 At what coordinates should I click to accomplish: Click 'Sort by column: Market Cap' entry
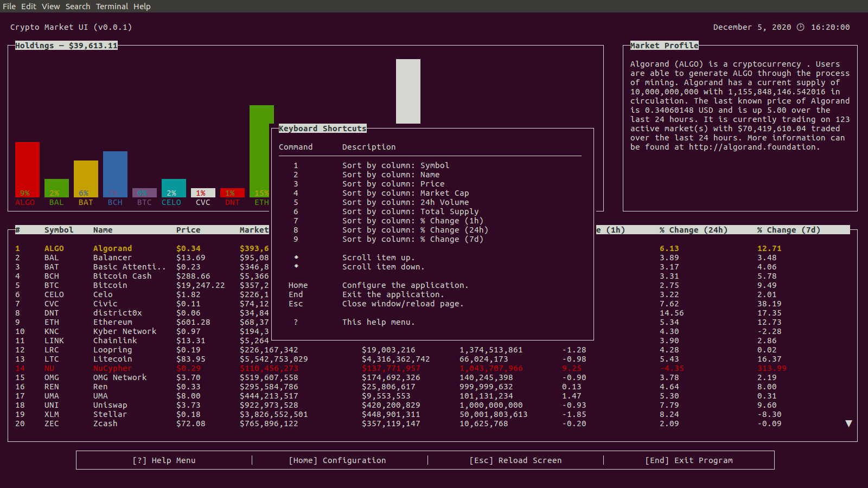pyautogui.click(x=406, y=193)
